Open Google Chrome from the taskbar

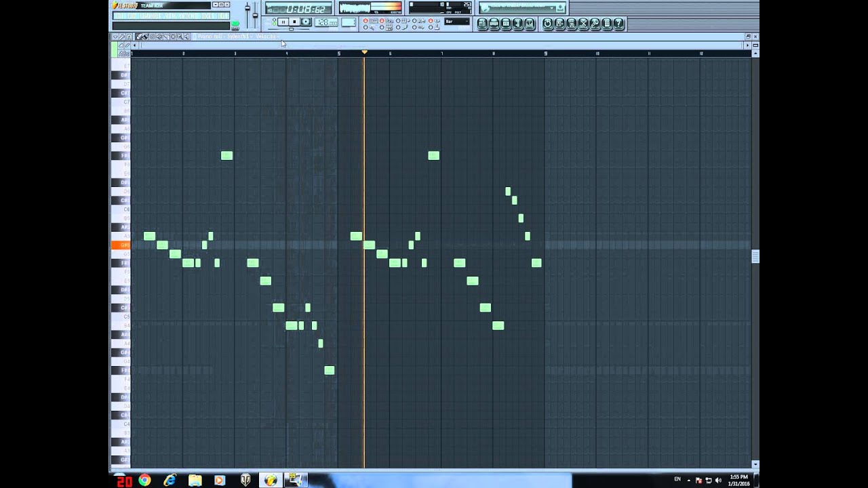click(144, 480)
